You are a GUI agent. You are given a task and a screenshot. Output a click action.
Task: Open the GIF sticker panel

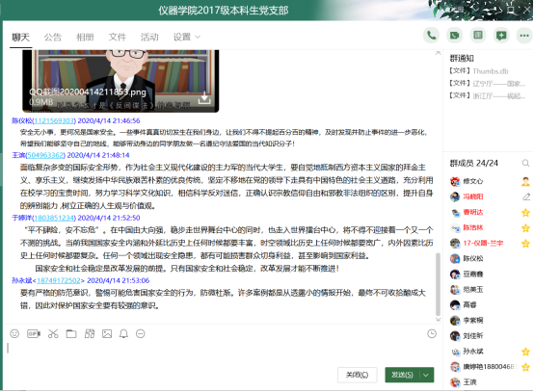34,334
